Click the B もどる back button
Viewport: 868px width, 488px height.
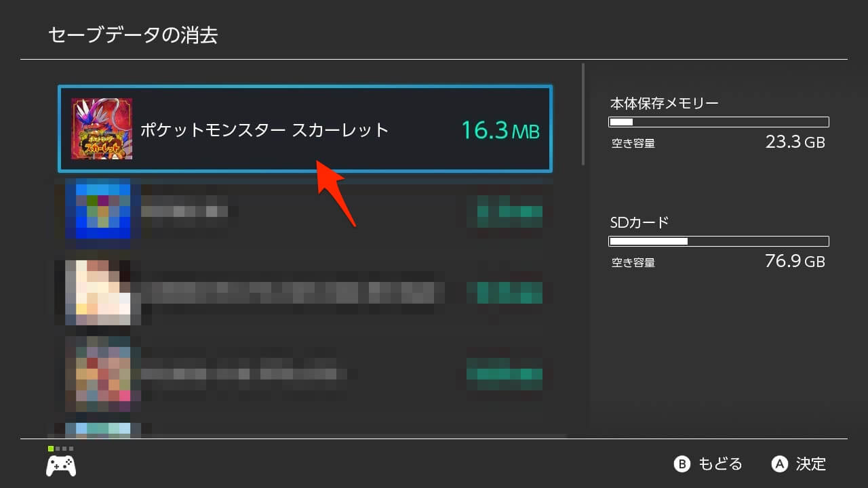(708, 464)
